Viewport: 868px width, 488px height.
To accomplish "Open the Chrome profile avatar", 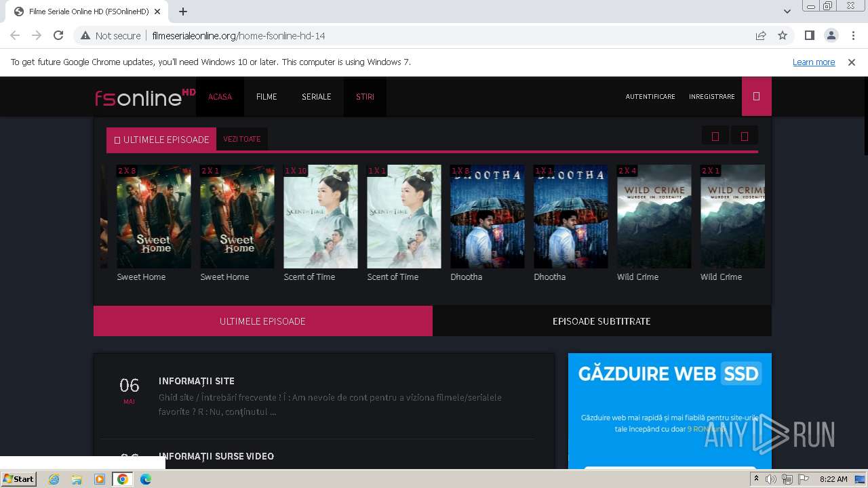I will point(831,35).
